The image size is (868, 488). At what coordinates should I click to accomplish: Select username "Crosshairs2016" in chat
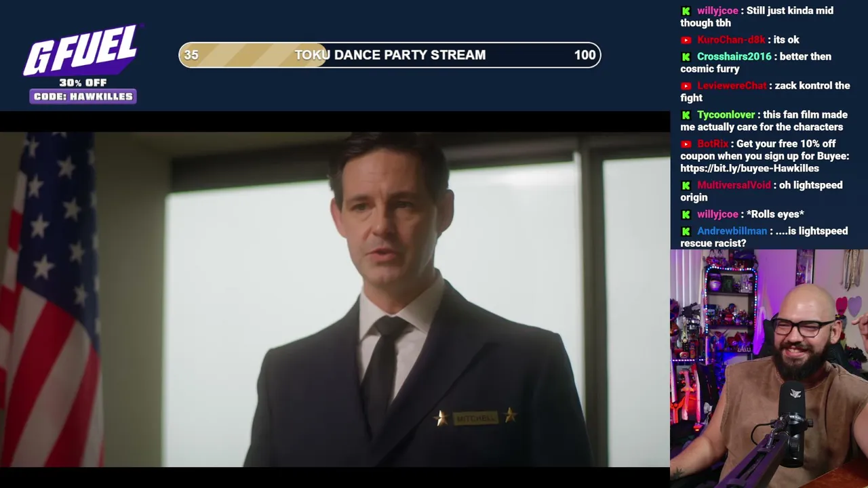click(734, 57)
